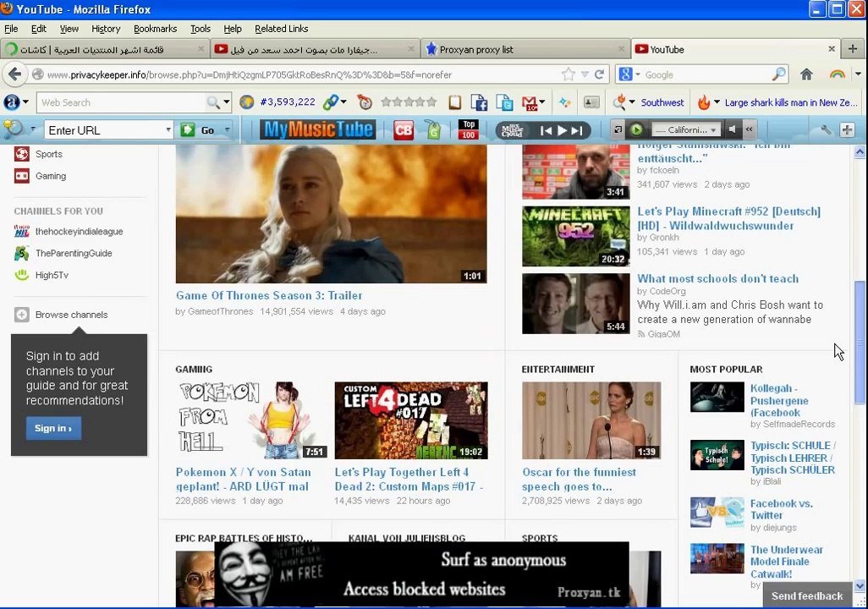This screenshot has height=609, width=868.
Task: Click the red CB toolbar icon
Action: pos(404,130)
